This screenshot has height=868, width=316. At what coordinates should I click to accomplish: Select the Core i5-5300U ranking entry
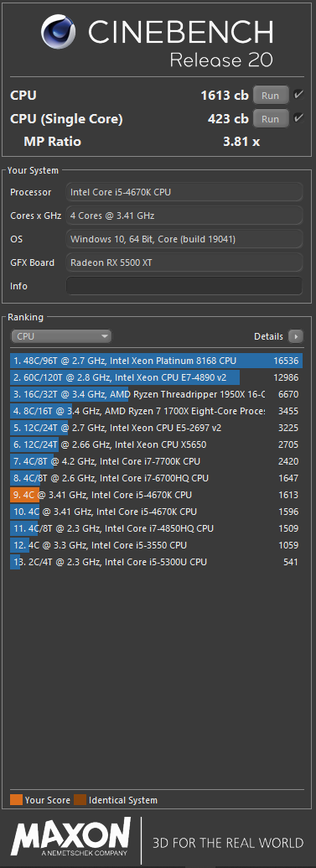[x=156, y=562]
